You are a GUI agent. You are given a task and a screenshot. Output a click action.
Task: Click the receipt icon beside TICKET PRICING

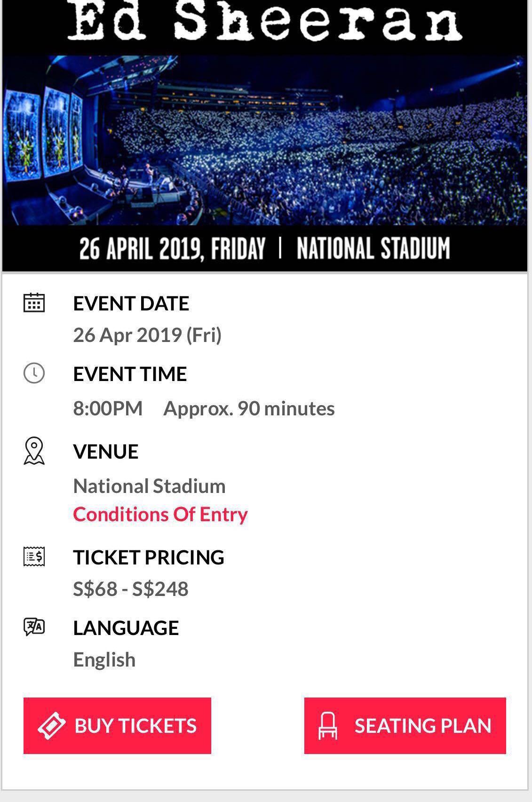[x=34, y=558]
